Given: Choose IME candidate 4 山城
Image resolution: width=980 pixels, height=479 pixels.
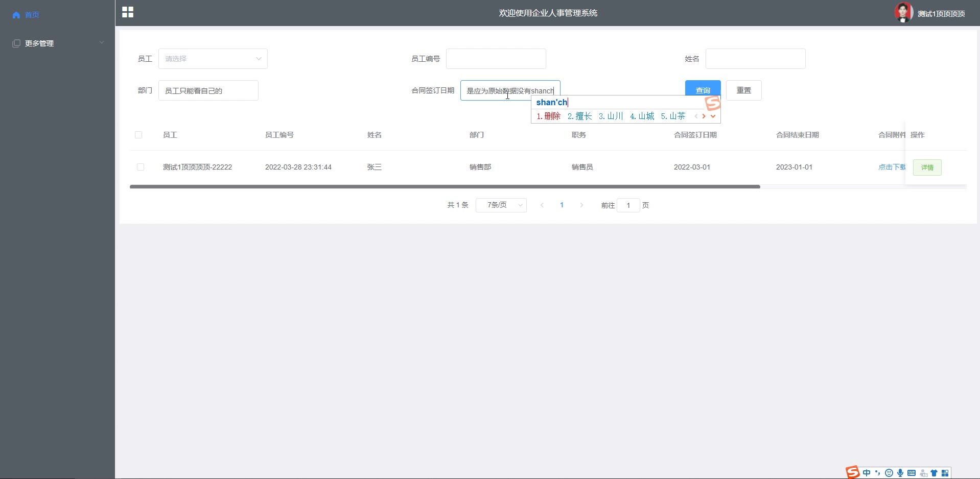Looking at the screenshot, I should [642, 116].
